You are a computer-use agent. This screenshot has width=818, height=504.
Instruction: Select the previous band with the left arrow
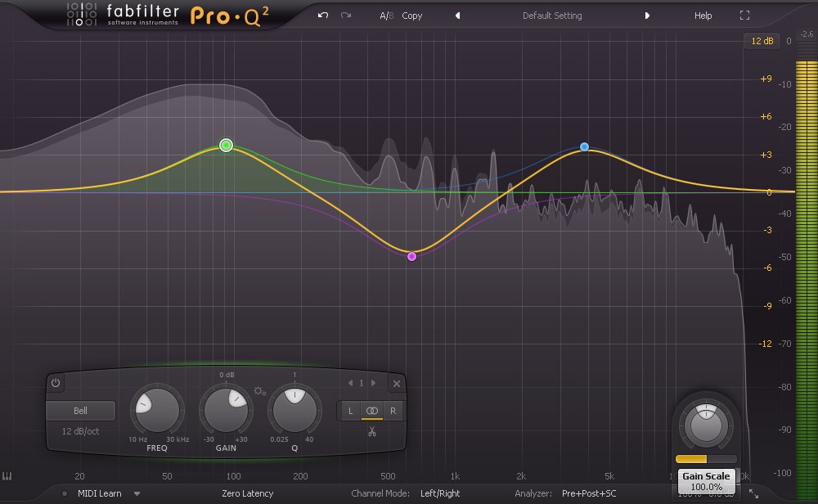point(350,383)
